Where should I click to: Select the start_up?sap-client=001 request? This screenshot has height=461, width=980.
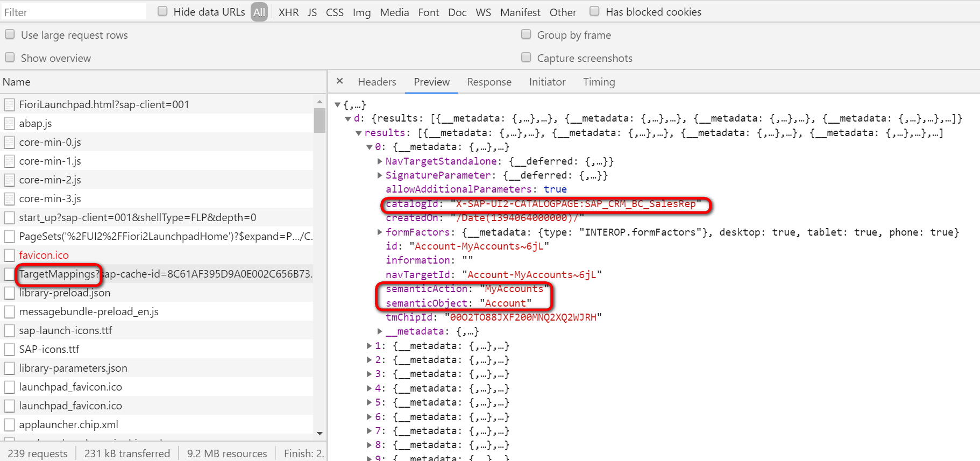pyautogui.click(x=157, y=217)
